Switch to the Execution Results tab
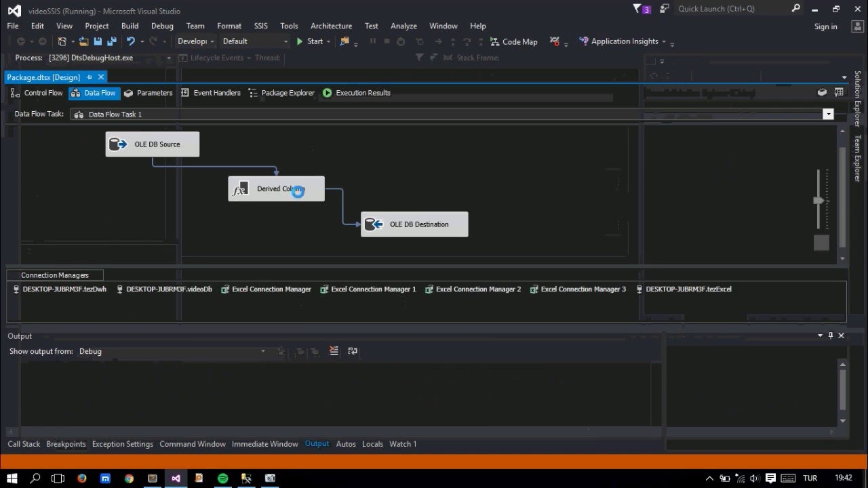 (357, 93)
